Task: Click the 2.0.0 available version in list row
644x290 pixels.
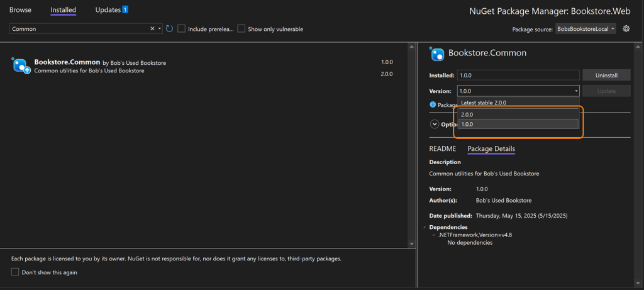Action: [x=387, y=74]
